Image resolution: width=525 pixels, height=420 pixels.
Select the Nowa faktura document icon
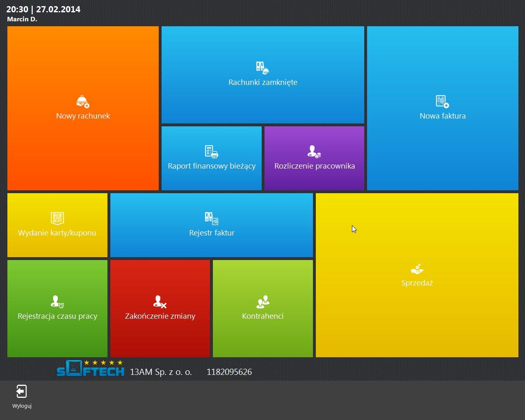click(442, 102)
